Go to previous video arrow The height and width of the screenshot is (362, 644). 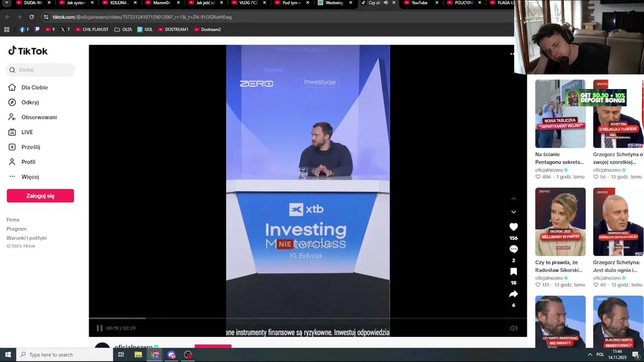pyautogui.click(x=514, y=199)
